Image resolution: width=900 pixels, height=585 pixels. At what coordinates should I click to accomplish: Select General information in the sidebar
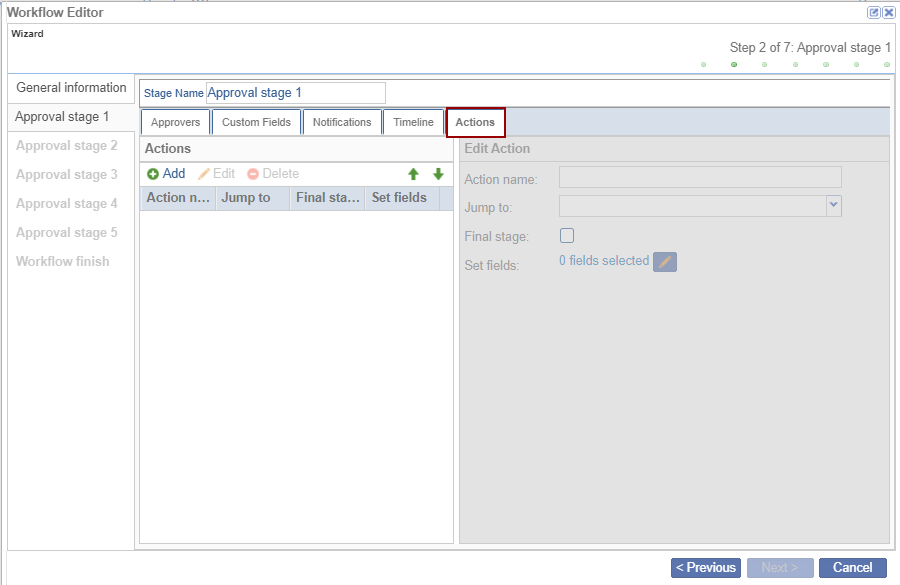pos(71,88)
